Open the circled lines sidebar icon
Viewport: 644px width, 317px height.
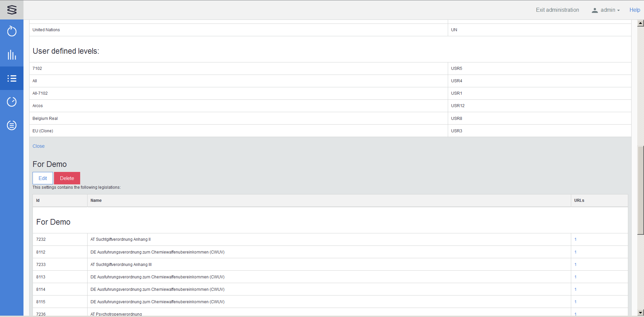pyautogui.click(x=12, y=125)
